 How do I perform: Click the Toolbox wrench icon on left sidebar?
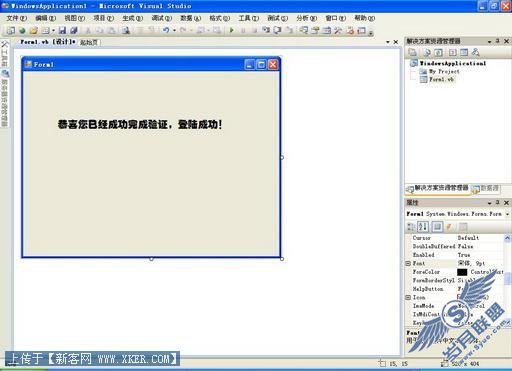pos(4,44)
